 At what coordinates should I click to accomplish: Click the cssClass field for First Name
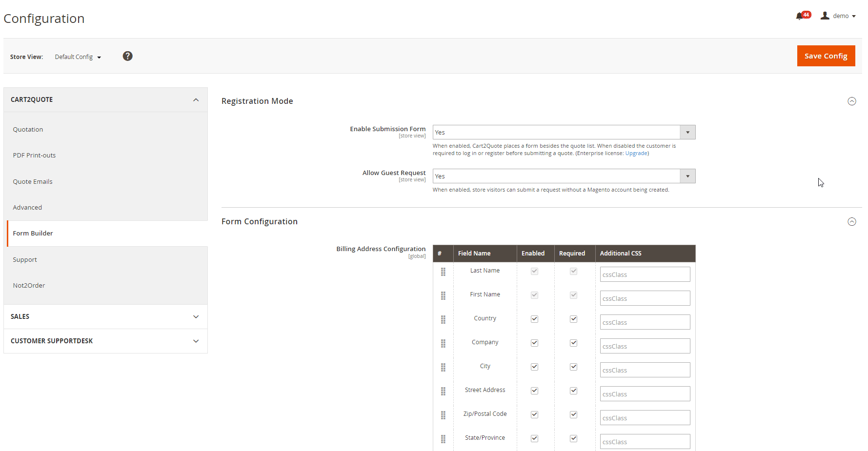[x=645, y=298]
